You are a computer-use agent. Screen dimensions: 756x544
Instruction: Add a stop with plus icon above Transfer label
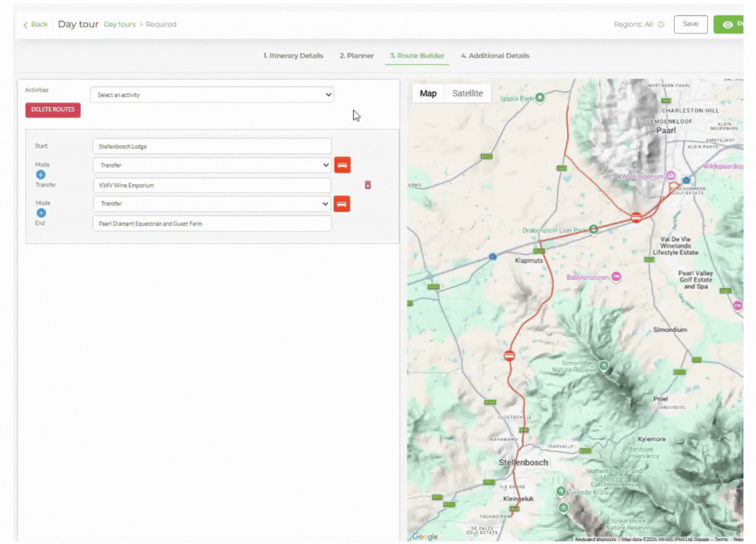click(41, 175)
